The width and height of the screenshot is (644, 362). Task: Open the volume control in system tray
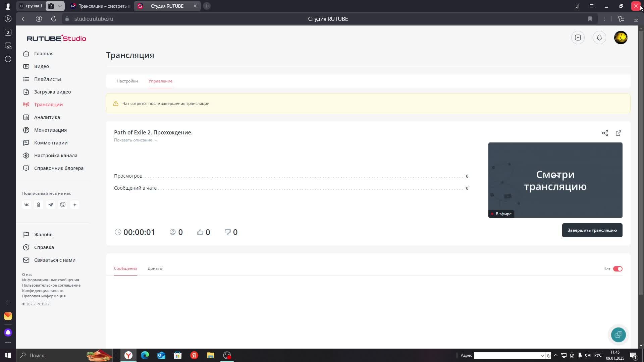587,355
